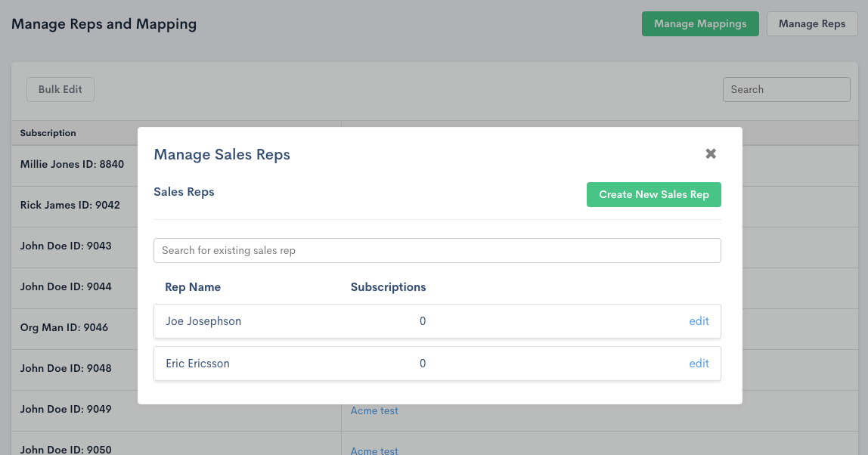The width and height of the screenshot is (868, 455).
Task: Edit the Eric Ericsson sales rep
Action: point(699,364)
